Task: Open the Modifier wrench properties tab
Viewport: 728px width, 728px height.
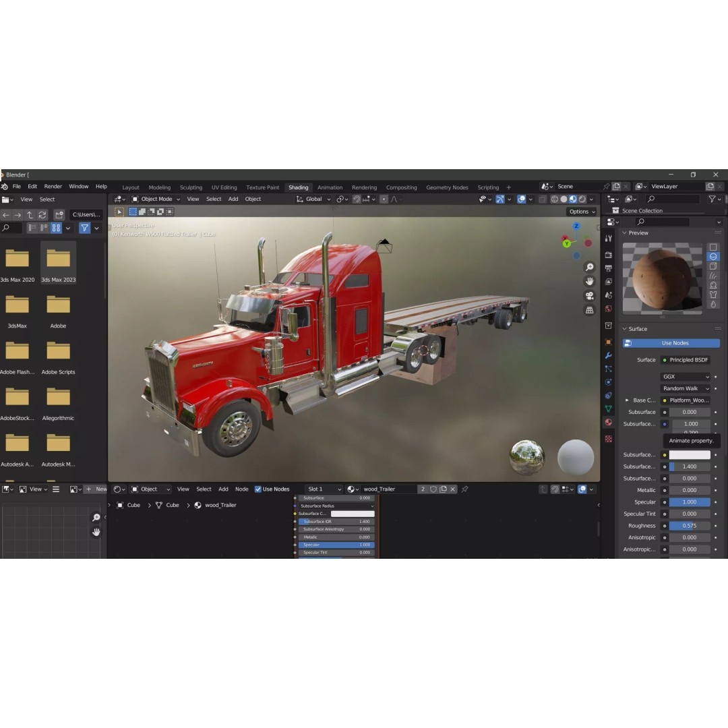Action: point(608,356)
